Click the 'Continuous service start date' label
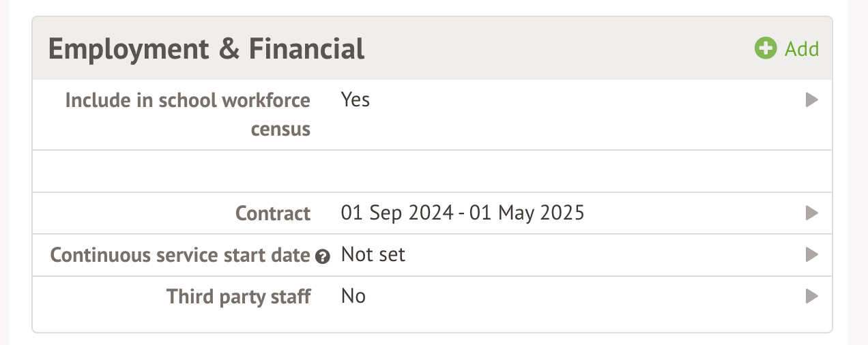 [x=180, y=256]
